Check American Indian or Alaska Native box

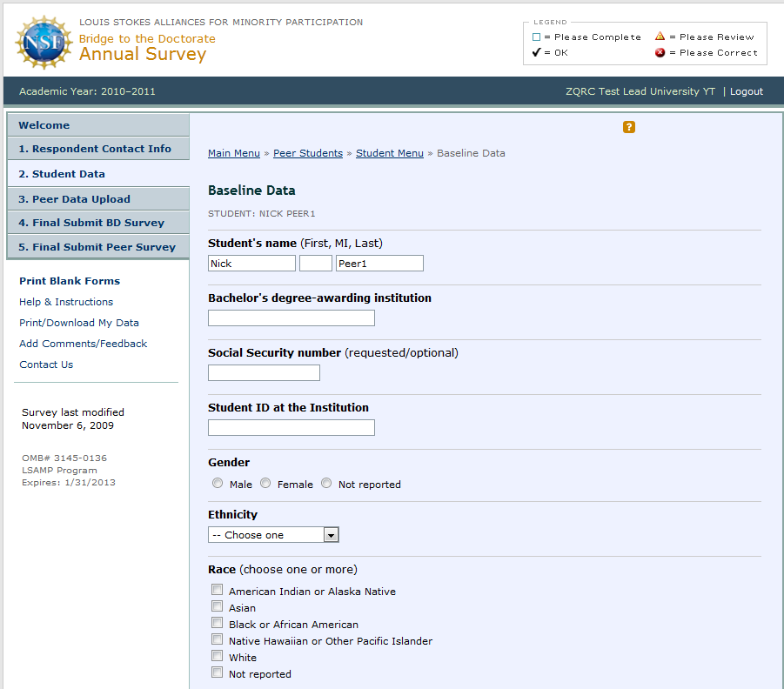[x=218, y=591]
